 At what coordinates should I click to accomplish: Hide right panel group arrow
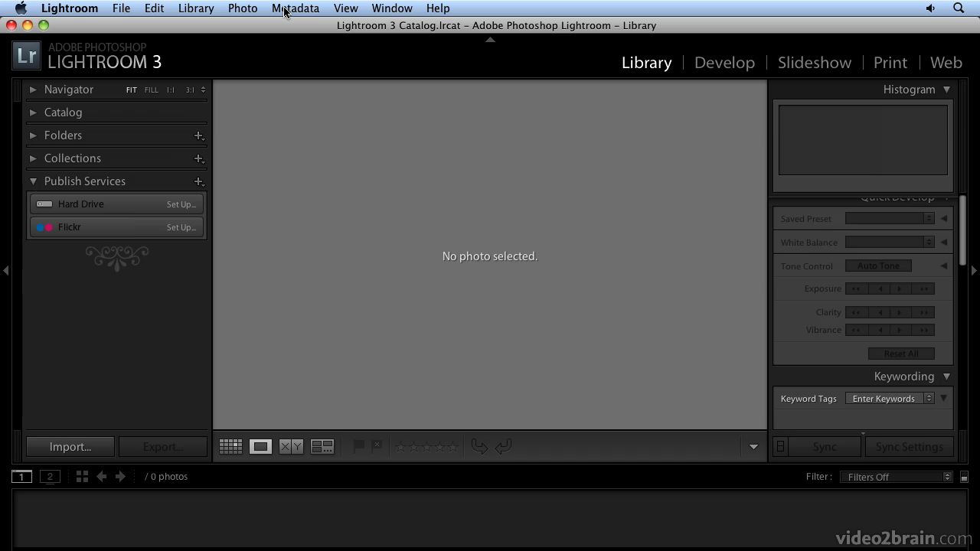[974, 270]
